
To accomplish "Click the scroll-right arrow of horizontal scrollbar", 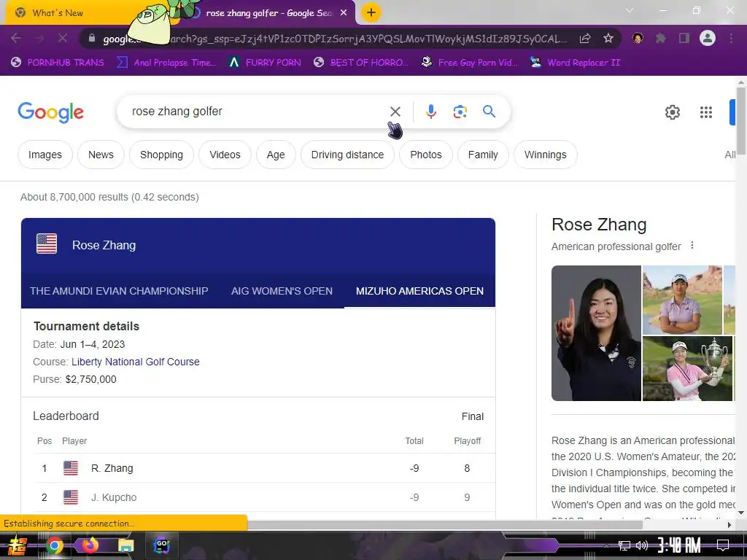I will click(x=729, y=525).
